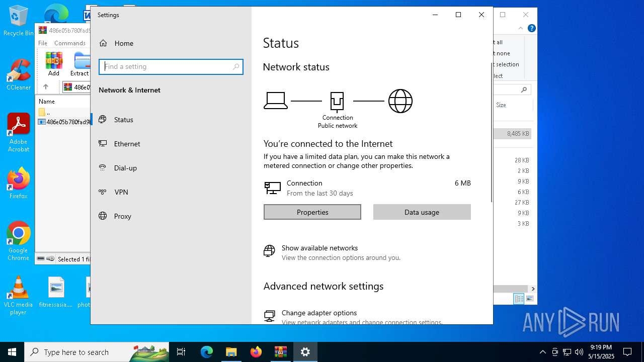Open Recycle Bin desktop icon
The width and height of the screenshot is (644, 362).
(18, 21)
